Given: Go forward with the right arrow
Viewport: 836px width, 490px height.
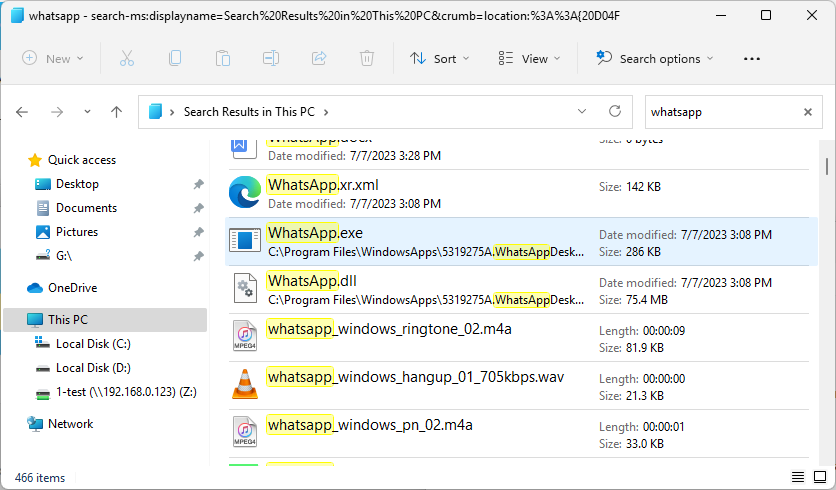Looking at the screenshot, I should (x=57, y=112).
